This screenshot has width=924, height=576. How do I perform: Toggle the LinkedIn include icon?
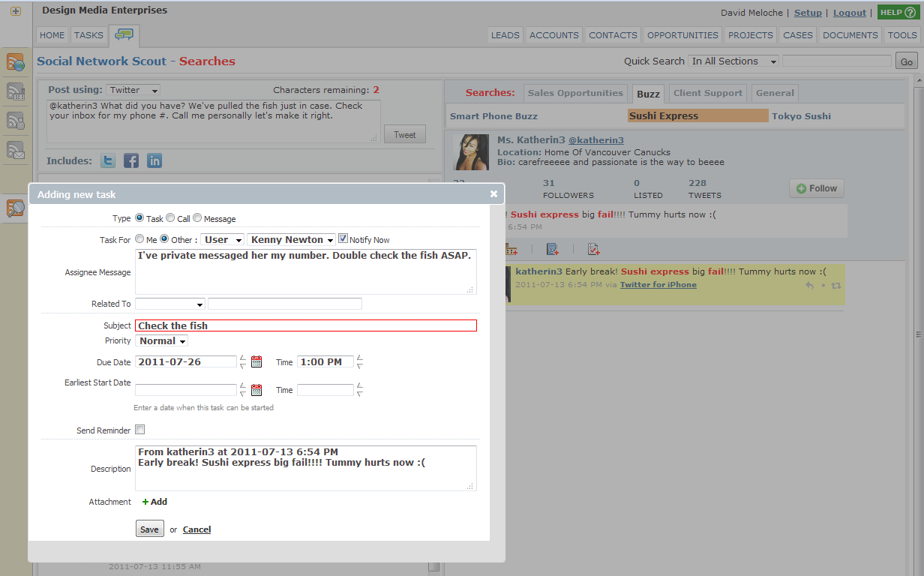coord(154,160)
